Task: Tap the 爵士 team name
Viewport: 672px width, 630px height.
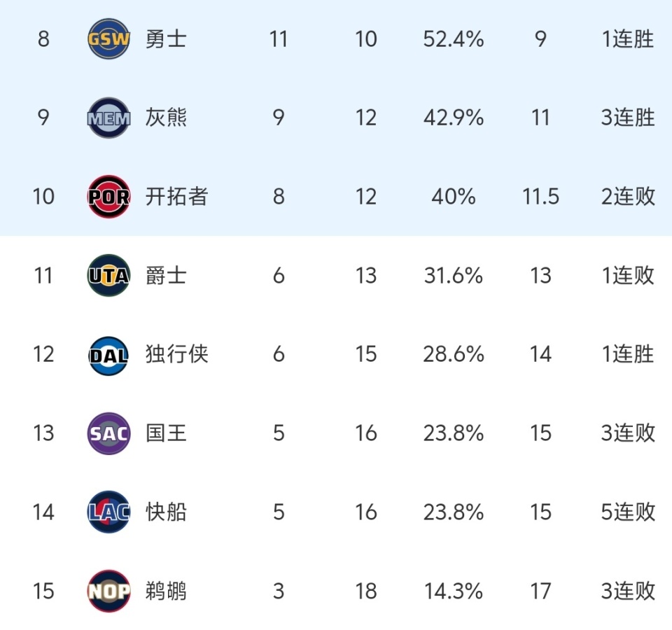Action: point(166,276)
